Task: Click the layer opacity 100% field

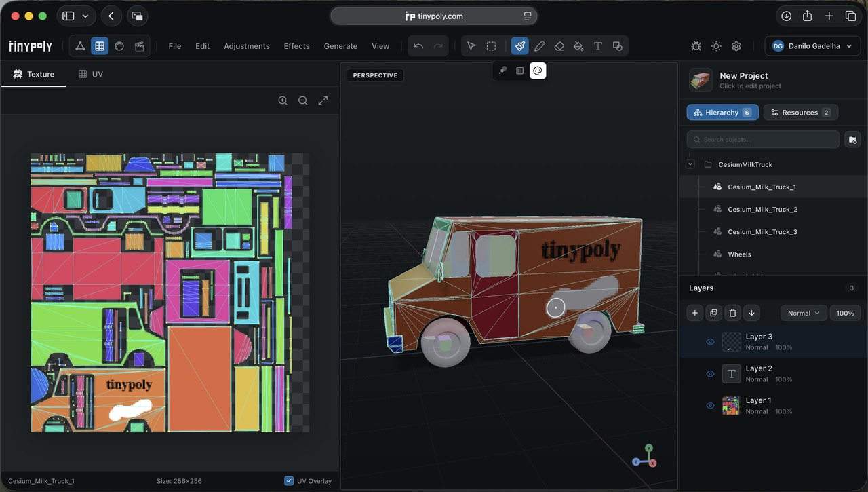Action: click(845, 313)
